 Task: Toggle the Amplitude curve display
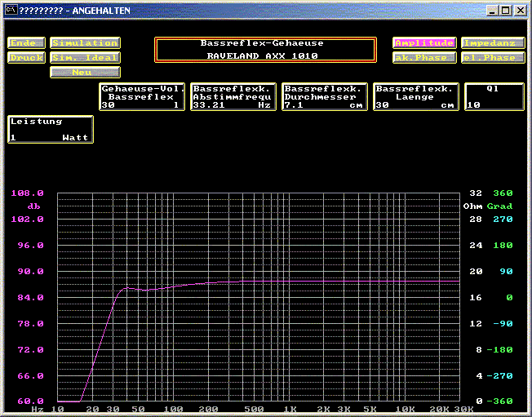423,43
